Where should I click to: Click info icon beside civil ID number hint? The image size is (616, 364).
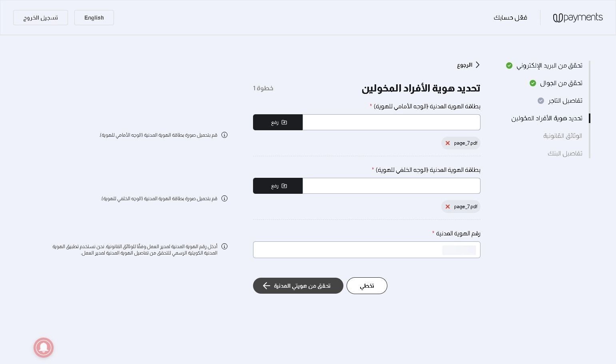coord(224,247)
